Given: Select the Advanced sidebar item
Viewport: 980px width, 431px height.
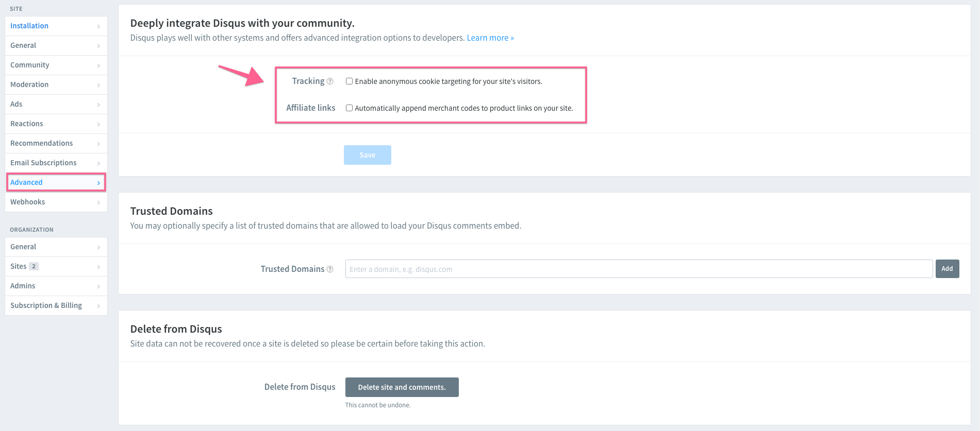Looking at the screenshot, I should [x=56, y=182].
